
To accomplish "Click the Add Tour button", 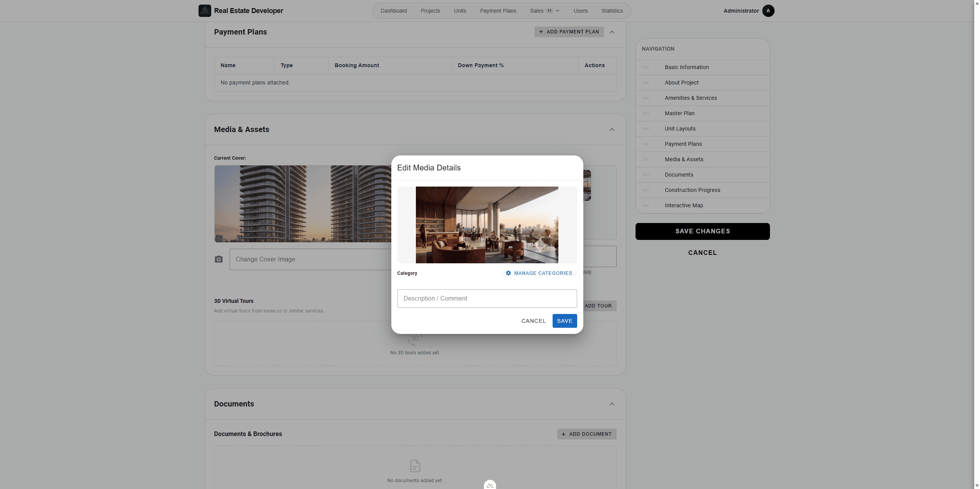I will click(x=598, y=306).
